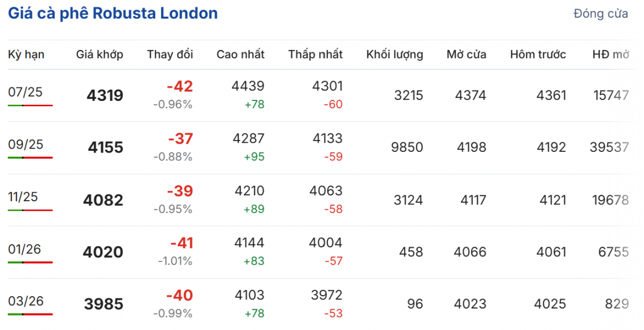The width and height of the screenshot is (644, 330).
Task: Select the 09/25 contract term
Action: [25, 144]
